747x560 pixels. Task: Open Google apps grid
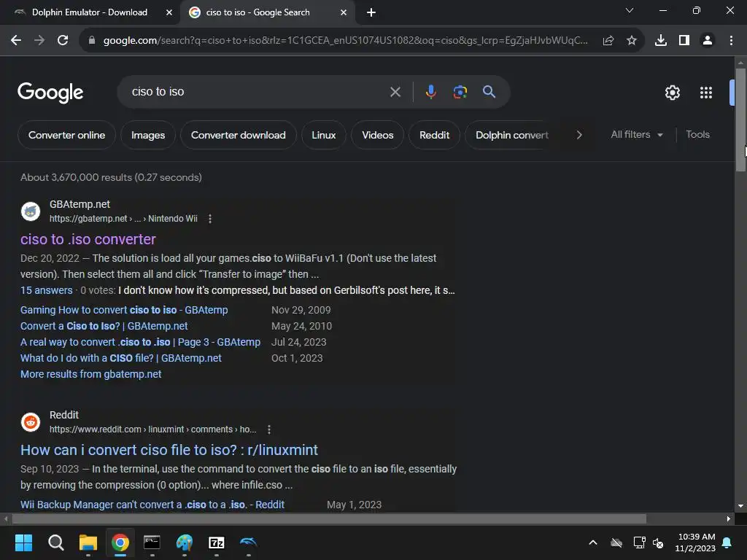pos(706,93)
